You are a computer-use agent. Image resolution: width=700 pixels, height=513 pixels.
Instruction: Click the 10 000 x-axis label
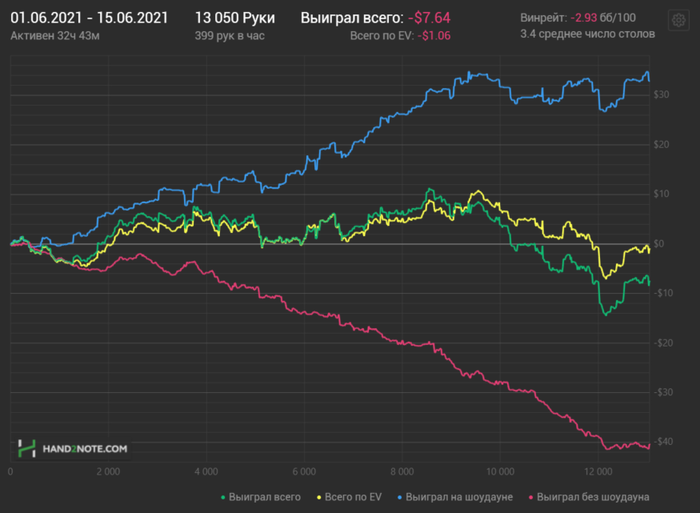click(x=500, y=472)
